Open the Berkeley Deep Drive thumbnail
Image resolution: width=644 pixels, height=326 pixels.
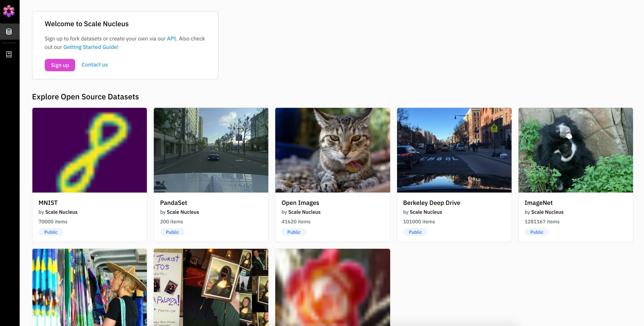[x=454, y=150]
